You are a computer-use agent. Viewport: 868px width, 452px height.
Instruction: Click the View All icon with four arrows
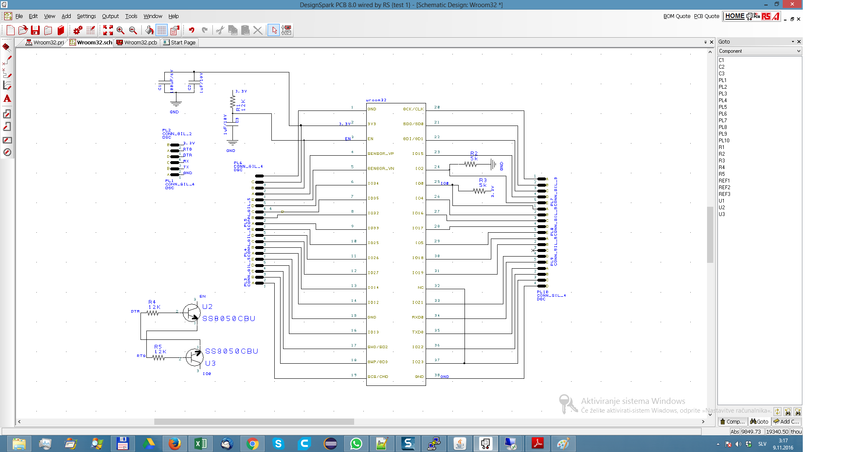(108, 30)
